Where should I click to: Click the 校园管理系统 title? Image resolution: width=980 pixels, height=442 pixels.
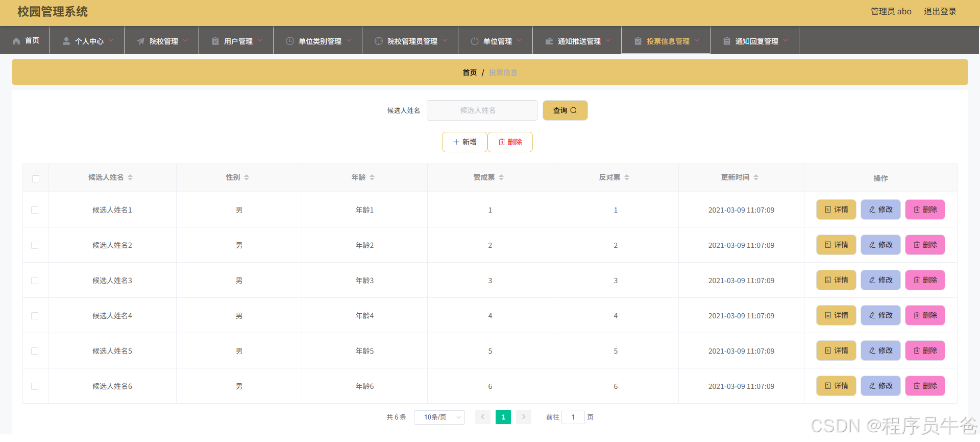(53, 12)
